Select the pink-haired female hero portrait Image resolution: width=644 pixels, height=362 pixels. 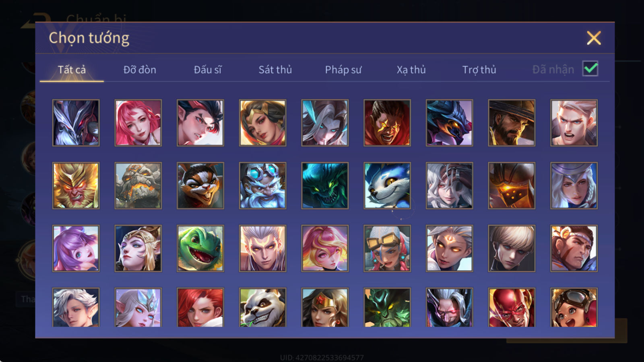(x=138, y=123)
